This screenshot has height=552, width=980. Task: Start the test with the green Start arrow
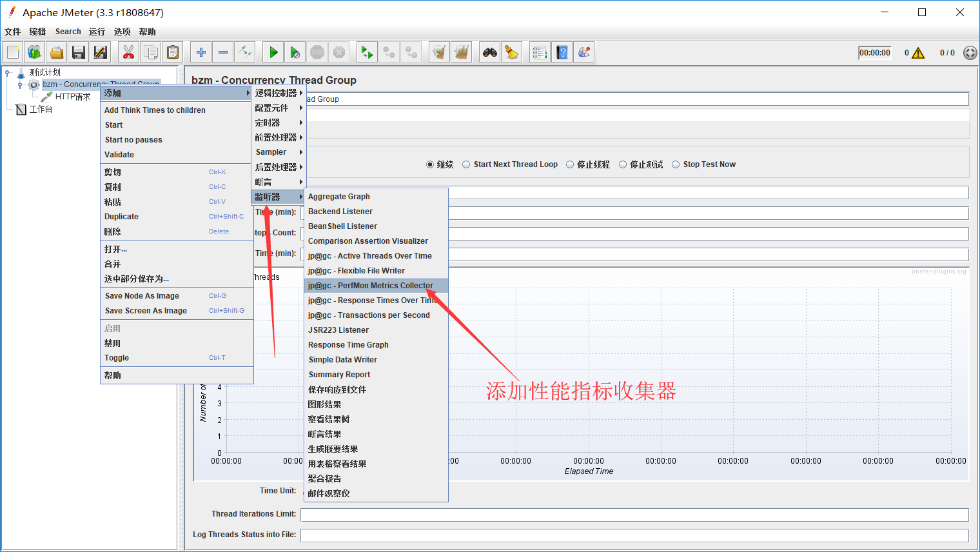tap(273, 52)
